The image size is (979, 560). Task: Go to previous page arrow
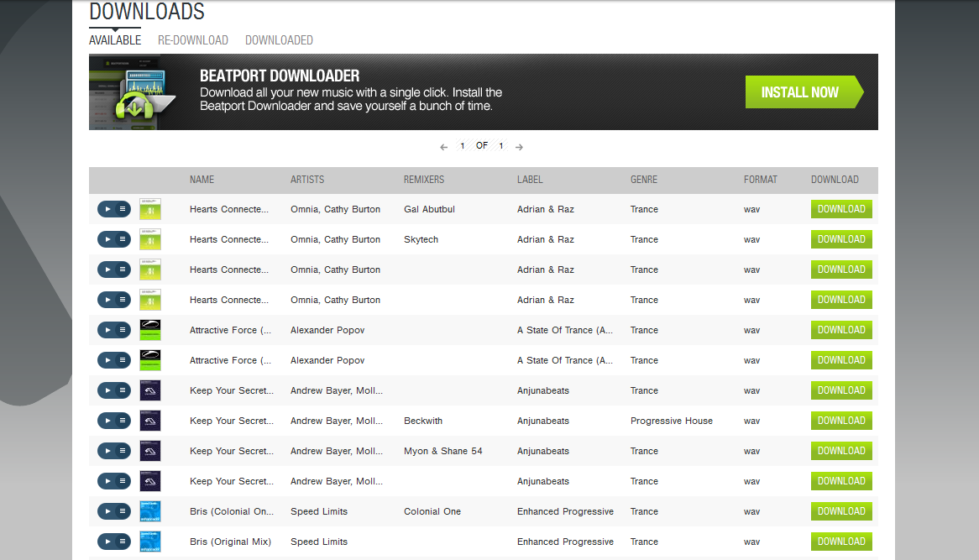click(x=444, y=147)
